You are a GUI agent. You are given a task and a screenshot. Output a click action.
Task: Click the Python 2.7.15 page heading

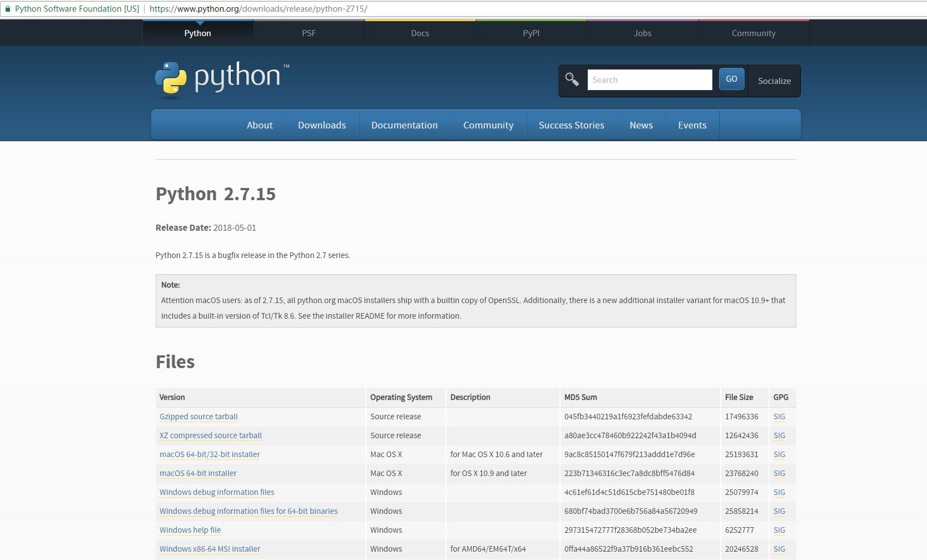216,194
